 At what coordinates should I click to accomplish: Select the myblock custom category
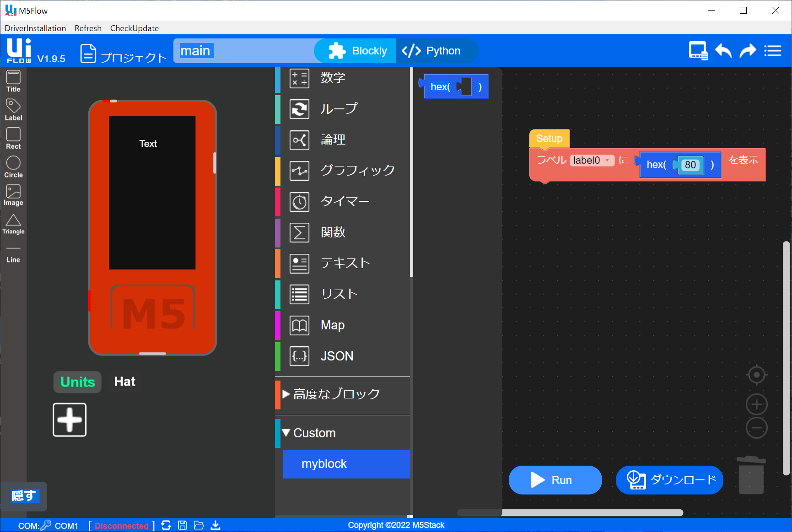[346, 464]
